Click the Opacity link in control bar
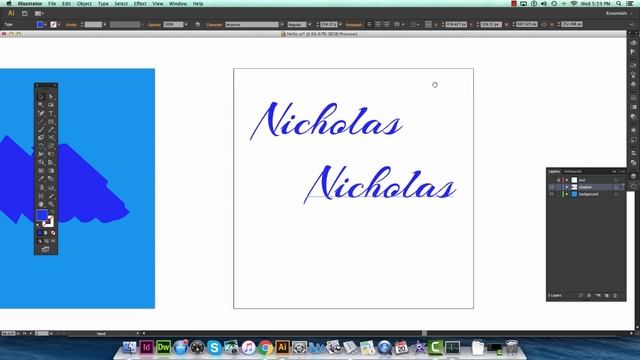 click(154, 24)
